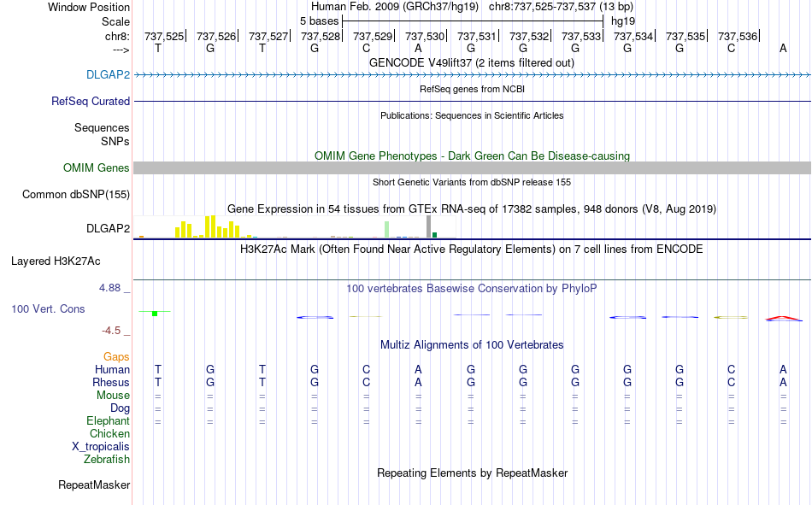The height and width of the screenshot is (505, 812).
Task: Select the Mouse species label
Action: [113, 395]
